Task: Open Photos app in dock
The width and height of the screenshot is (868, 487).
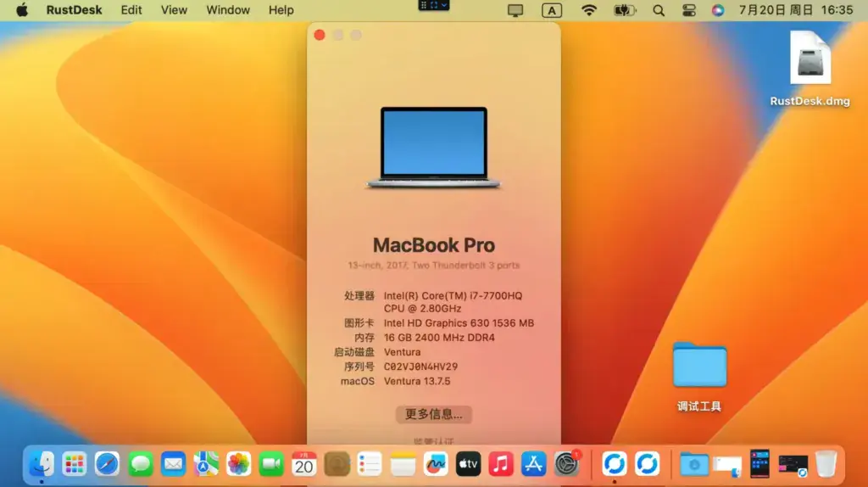Action: (x=238, y=464)
